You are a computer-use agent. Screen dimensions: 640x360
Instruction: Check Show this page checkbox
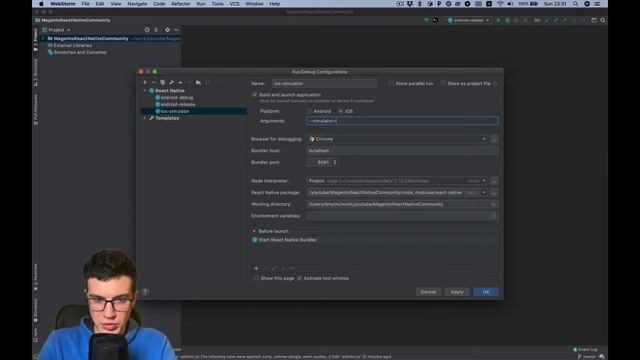(x=256, y=278)
